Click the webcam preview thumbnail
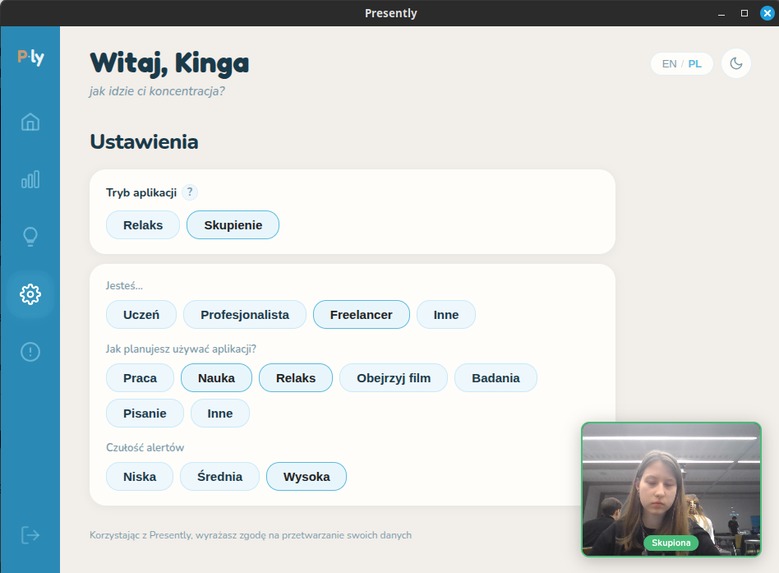Viewport: 779px width, 573px height. pyautogui.click(x=671, y=489)
